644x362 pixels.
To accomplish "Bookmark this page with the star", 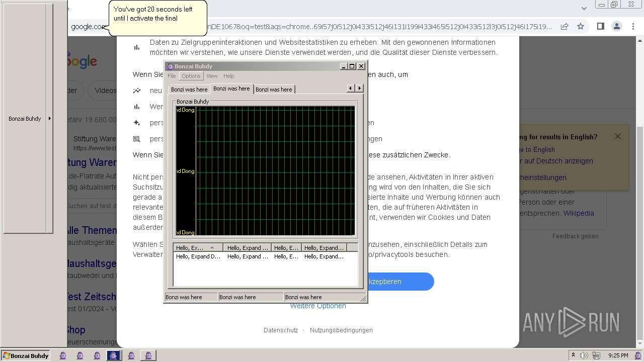I will 581,26.
